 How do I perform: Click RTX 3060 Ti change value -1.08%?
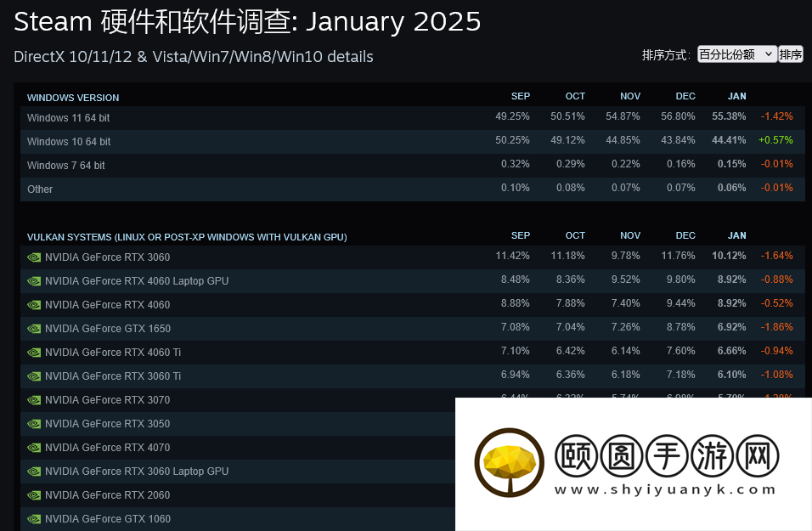tap(776, 375)
